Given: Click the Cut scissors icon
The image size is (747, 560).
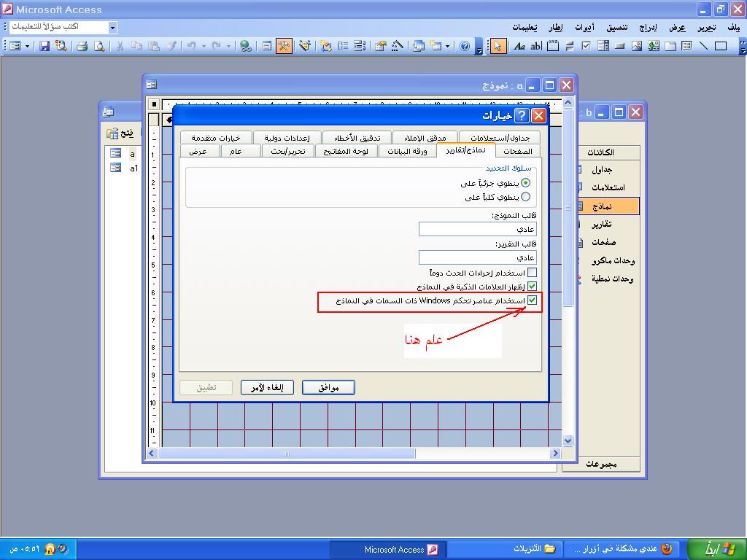Looking at the screenshot, I should (120, 46).
